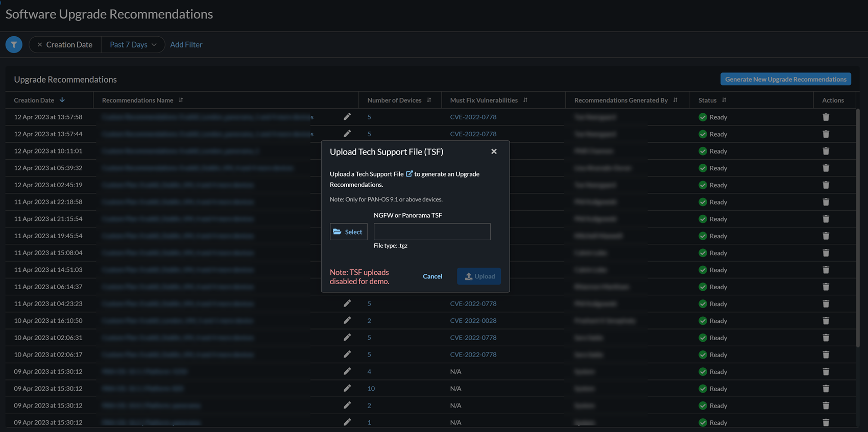The image size is (868, 432).
Task: Open CVE-2022-0028 vulnerability link
Action: pyautogui.click(x=473, y=320)
